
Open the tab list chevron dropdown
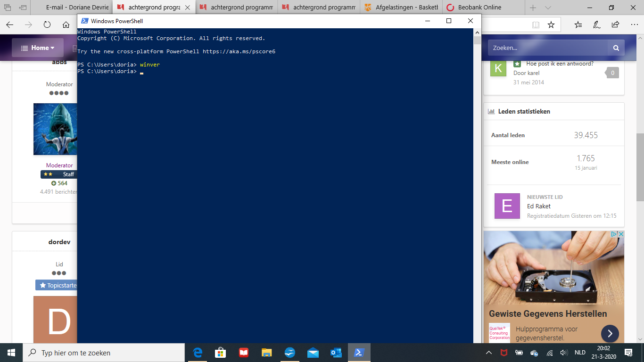tap(548, 8)
